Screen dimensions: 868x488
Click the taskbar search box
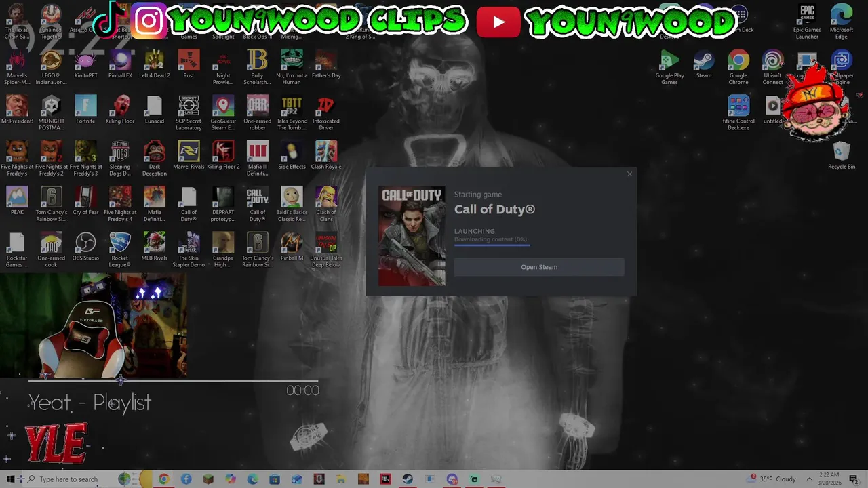tap(68, 479)
